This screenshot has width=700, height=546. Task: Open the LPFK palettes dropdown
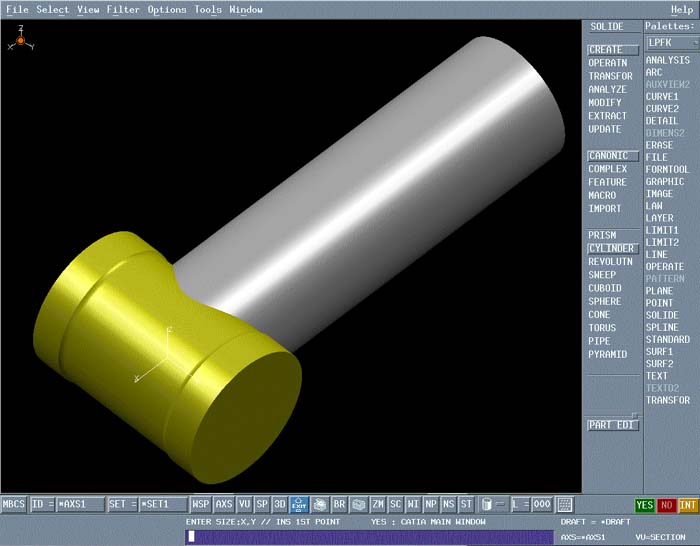[668, 42]
